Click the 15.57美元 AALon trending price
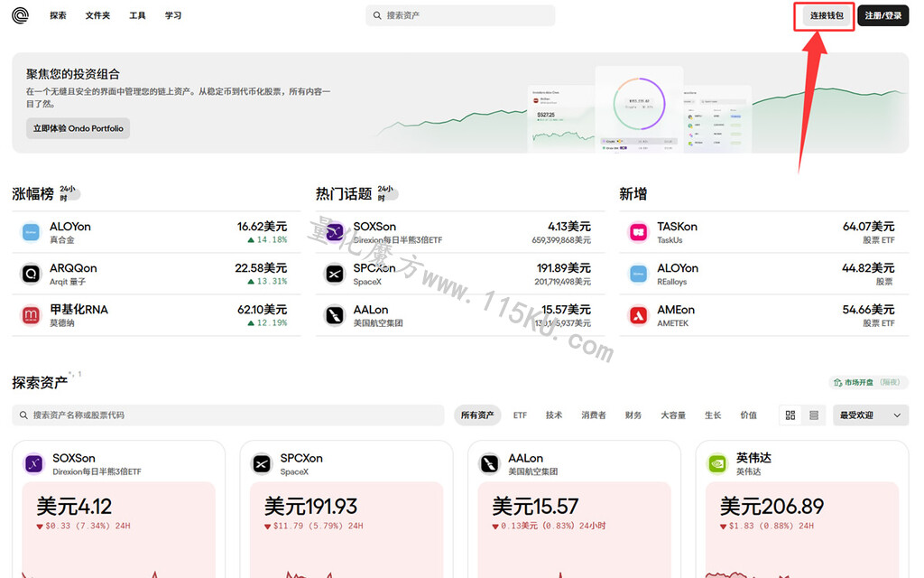924x578 pixels. point(566,310)
